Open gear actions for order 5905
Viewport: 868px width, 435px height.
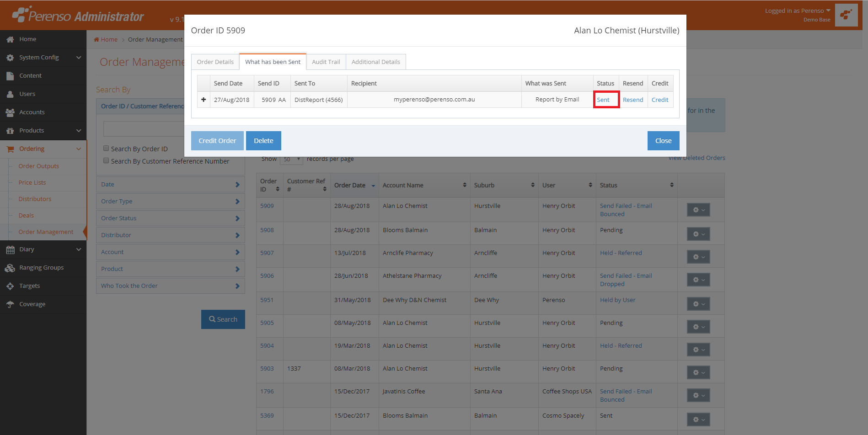point(698,327)
